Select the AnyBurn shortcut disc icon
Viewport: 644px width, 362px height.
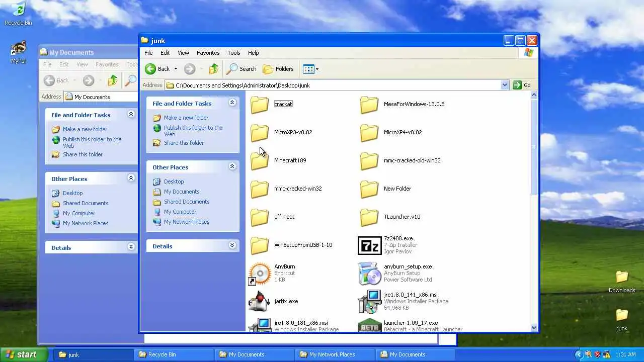tap(260, 274)
